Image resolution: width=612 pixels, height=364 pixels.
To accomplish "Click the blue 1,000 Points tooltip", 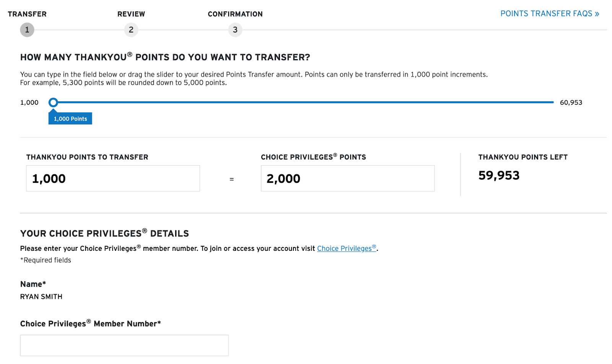I will [x=70, y=119].
